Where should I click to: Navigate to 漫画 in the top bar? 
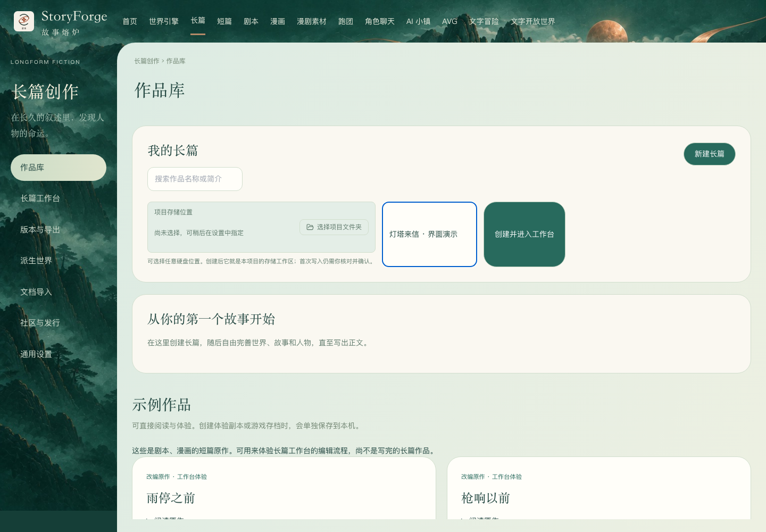278,21
